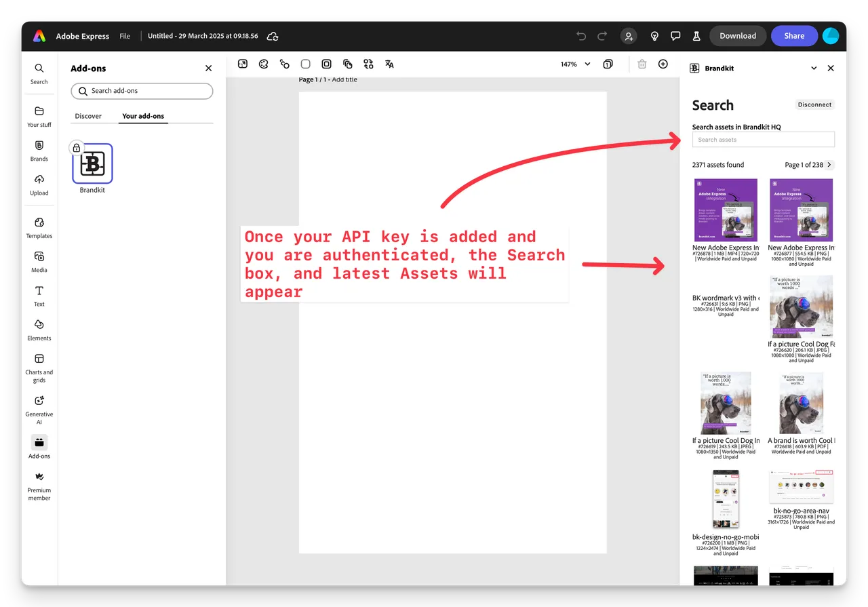Select bk-no-go-area-nav thumbnail

tap(801, 486)
